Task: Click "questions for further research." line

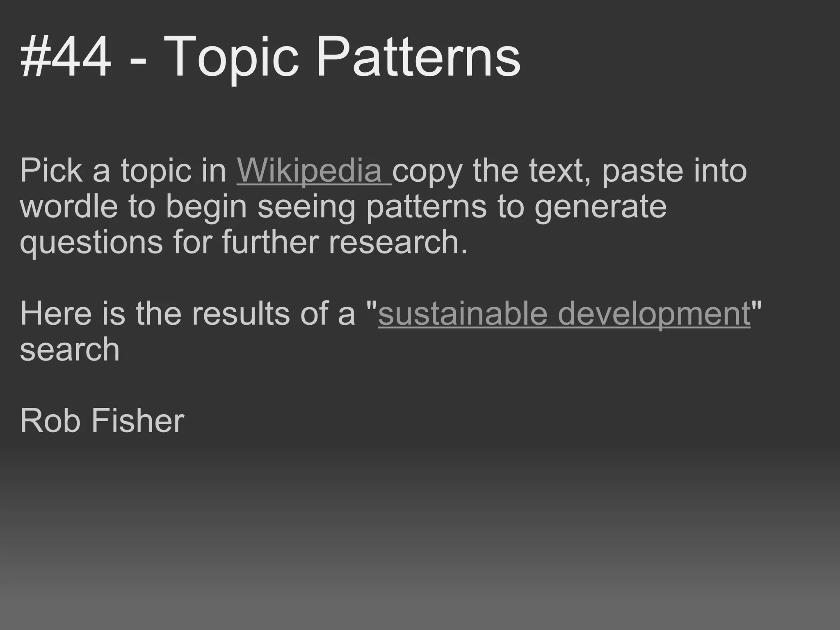Action: tap(244, 242)
